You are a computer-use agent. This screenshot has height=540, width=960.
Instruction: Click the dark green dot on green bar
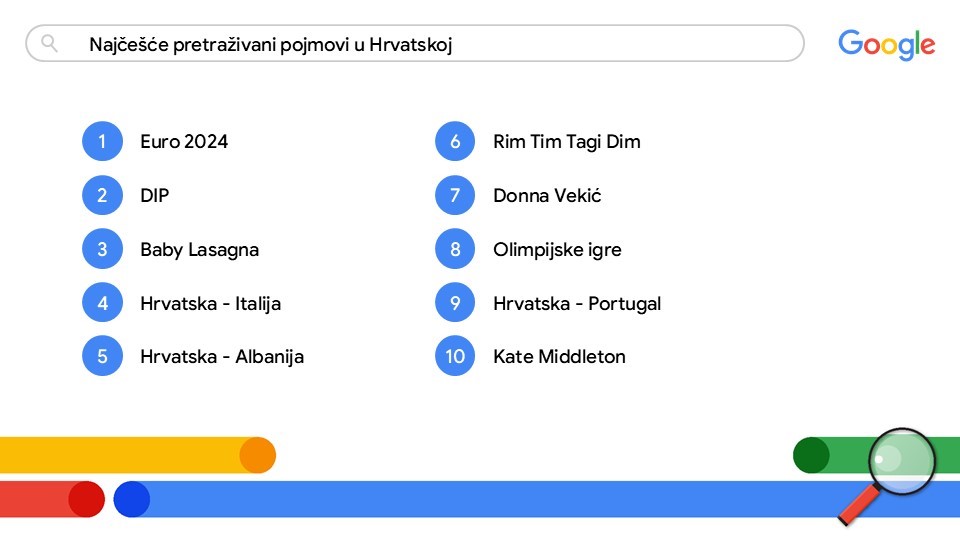pos(811,455)
